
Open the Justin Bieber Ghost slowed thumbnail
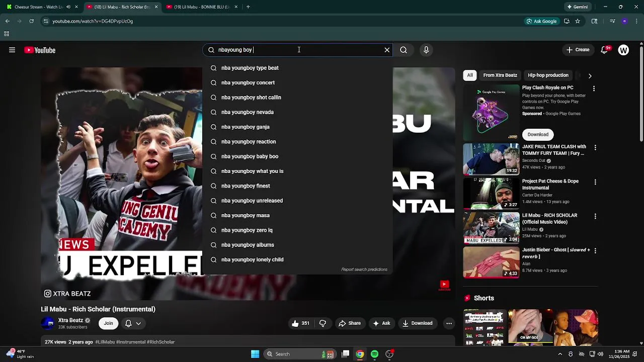tap(491, 262)
